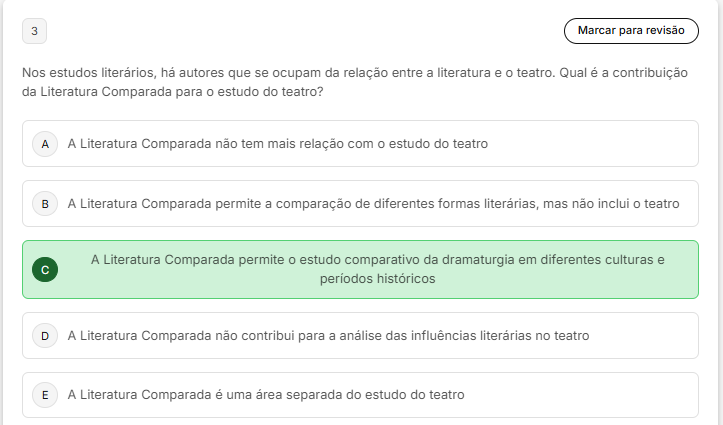Click the question number 3 badge
The height and width of the screenshot is (425, 723).
34,31
